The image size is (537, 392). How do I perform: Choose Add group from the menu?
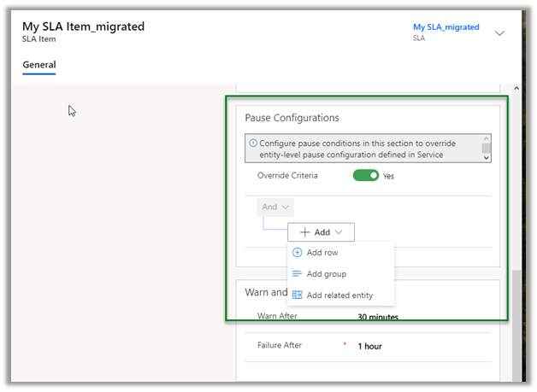click(x=326, y=274)
